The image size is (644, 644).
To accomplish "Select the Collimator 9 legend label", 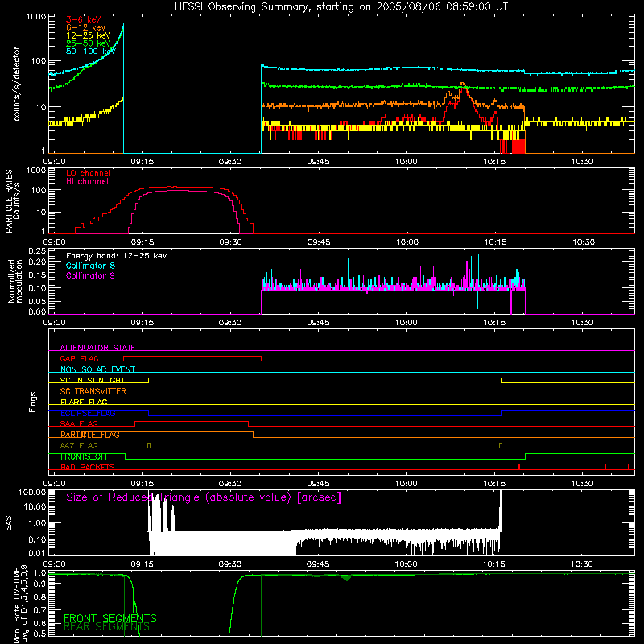I will click(90, 275).
